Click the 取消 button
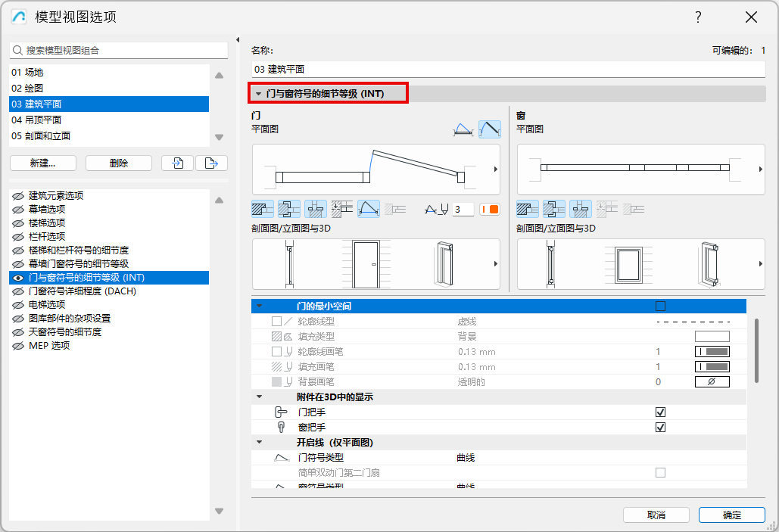779x532 pixels. [656, 515]
